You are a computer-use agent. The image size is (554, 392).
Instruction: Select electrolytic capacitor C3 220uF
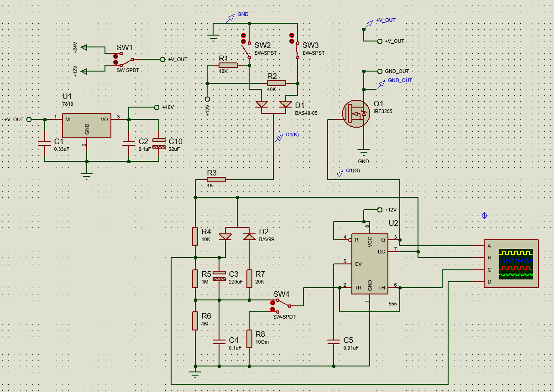pyautogui.click(x=220, y=276)
